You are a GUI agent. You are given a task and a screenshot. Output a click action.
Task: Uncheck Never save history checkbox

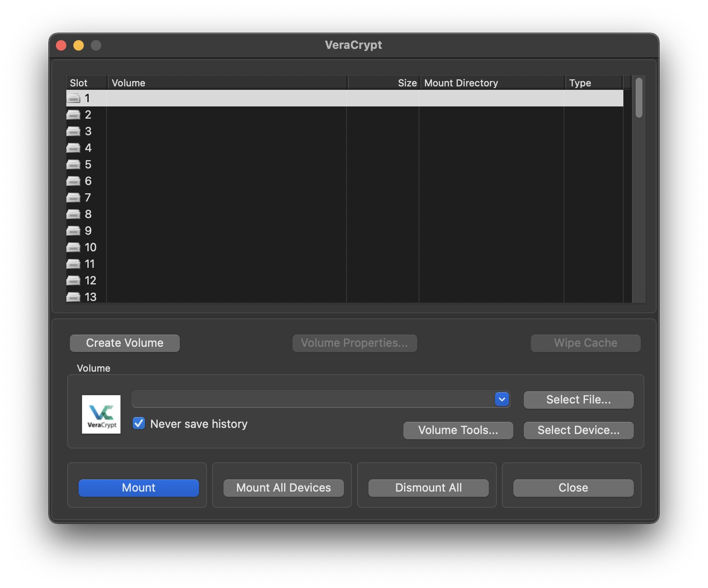click(139, 423)
